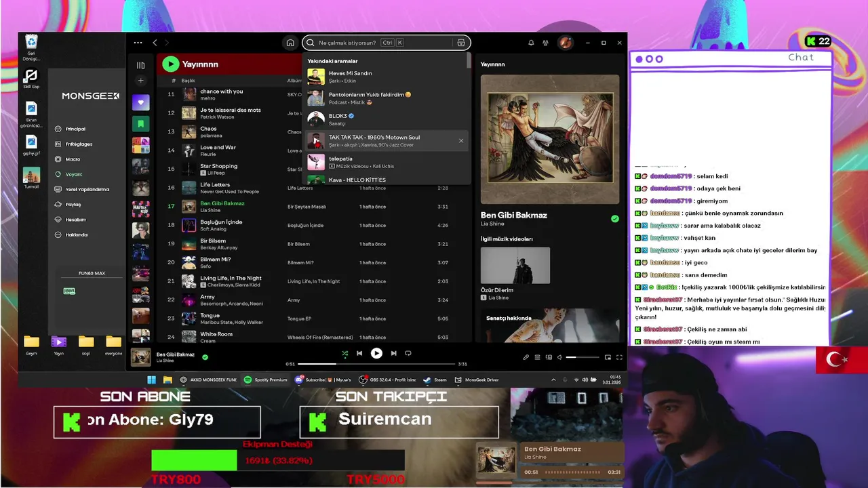Select the FUN60 MAX keyboard device icon
Viewport: 868px width, 488px height.
point(69,291)
